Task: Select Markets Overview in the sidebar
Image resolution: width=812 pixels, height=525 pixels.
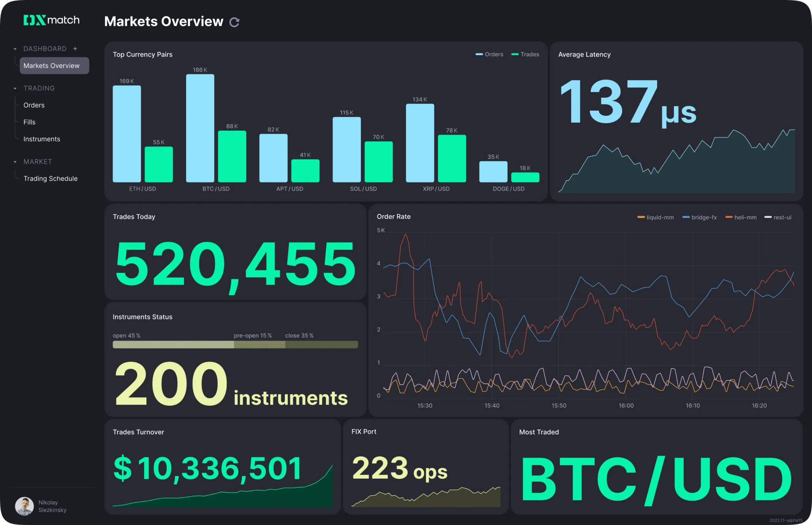Action: click(x=54, y=65)
